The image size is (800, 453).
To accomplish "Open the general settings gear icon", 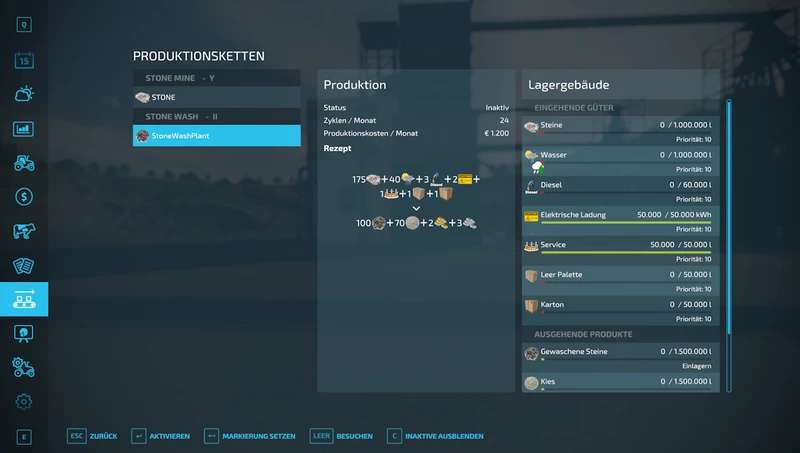I will click(24, 401).
